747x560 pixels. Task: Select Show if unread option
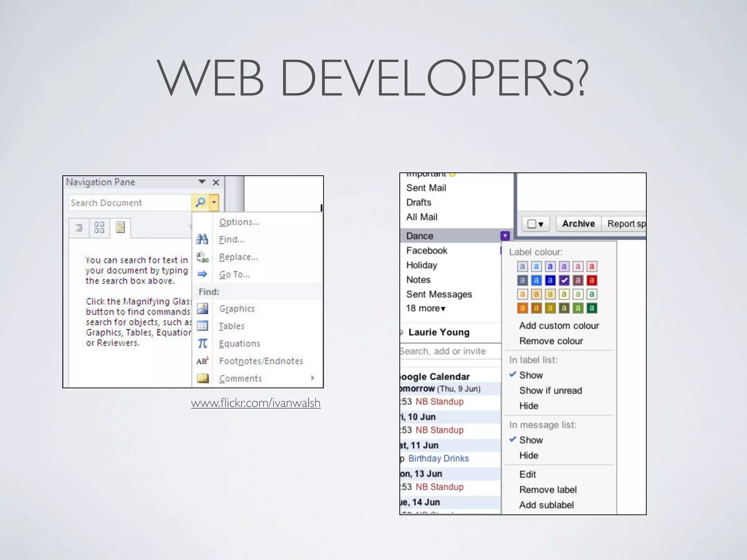(550, 390)
